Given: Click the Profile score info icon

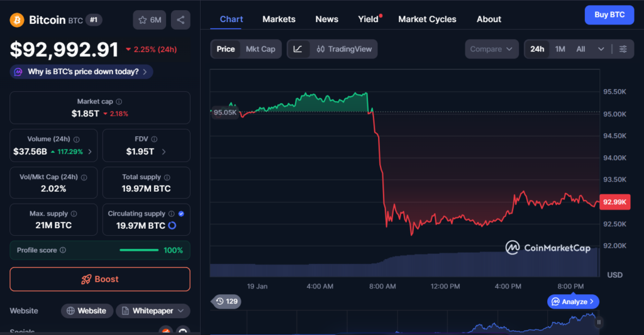Looking at the screenshot, I should click(x=62, y=250).
